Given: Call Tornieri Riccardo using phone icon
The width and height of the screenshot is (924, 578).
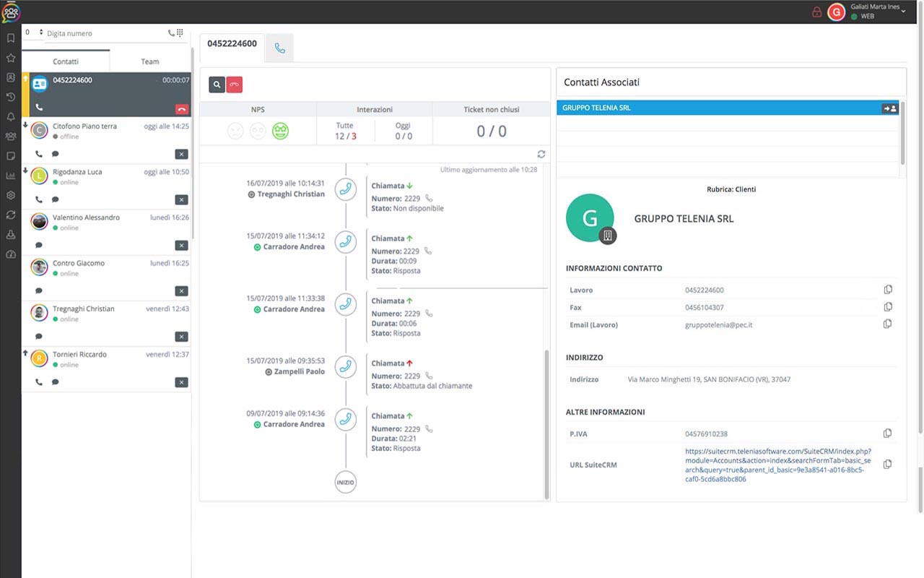Looking at the screenshot, I should pyautogui.click(x=39, y=381).
